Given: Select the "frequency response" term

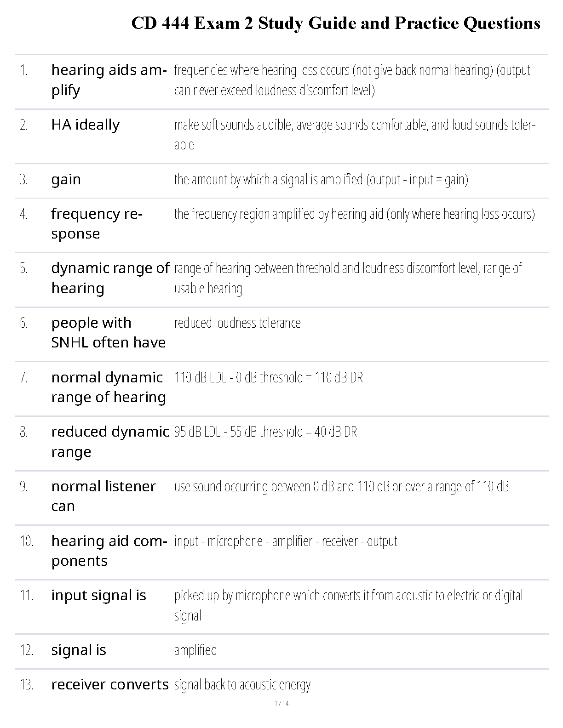Looking at the screenshot, I should point(97,223).
